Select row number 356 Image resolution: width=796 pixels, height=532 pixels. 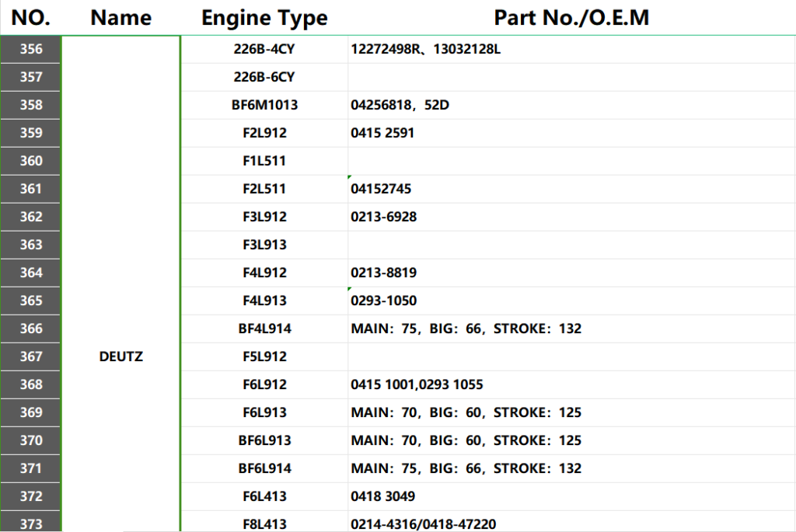click(31, 49)
